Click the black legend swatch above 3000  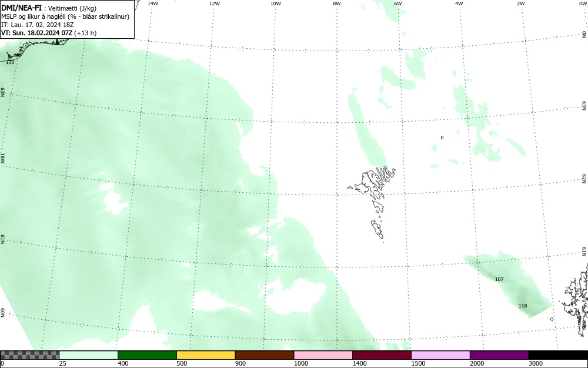(x=558, y=355)
